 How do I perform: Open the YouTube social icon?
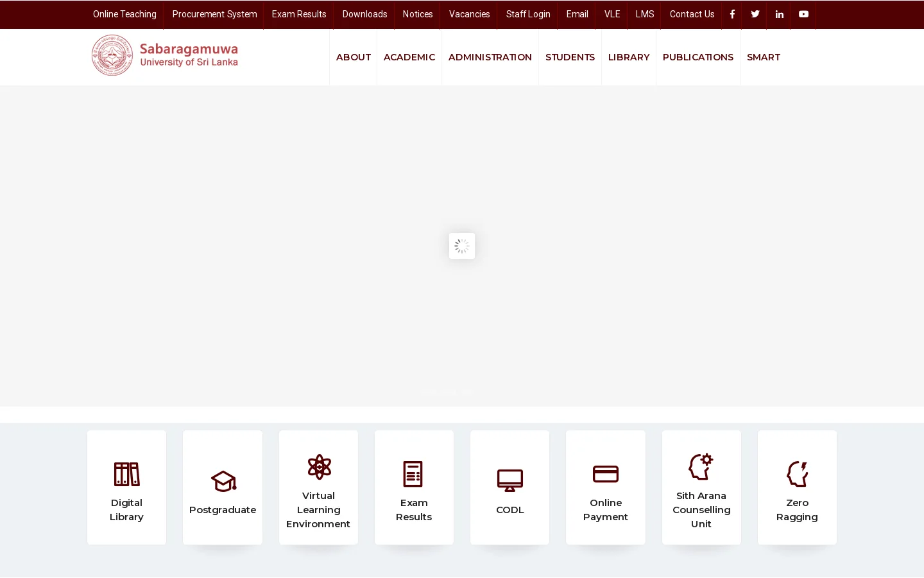pyautogui.click(x=803, y=14)
